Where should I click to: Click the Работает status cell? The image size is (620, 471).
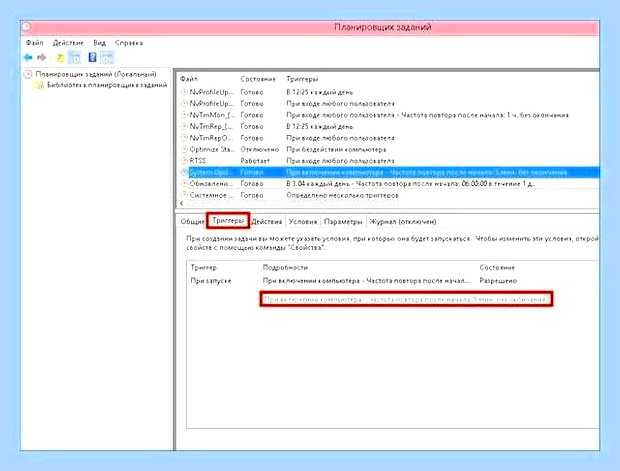[x=255, y=161]
